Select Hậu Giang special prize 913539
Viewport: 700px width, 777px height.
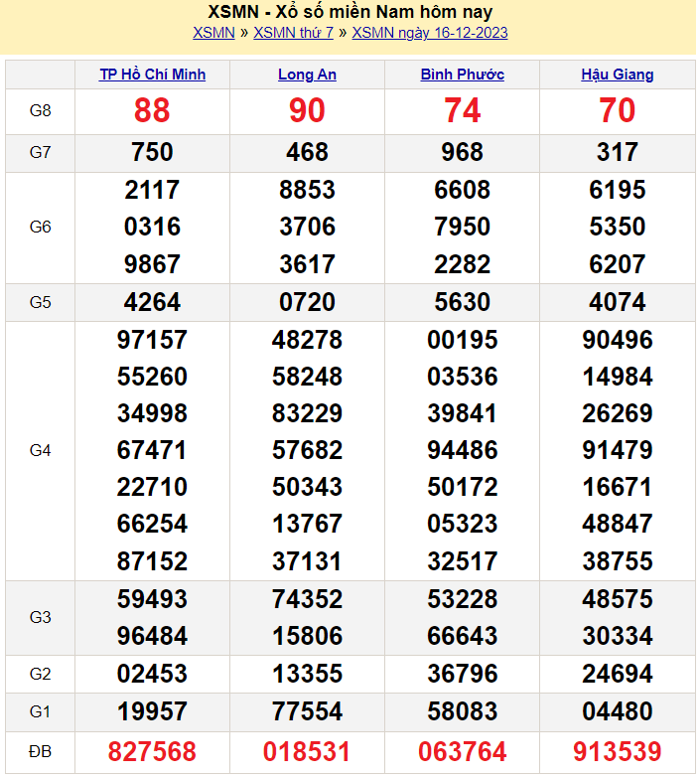pyautogui.click(x=617, y=751)
